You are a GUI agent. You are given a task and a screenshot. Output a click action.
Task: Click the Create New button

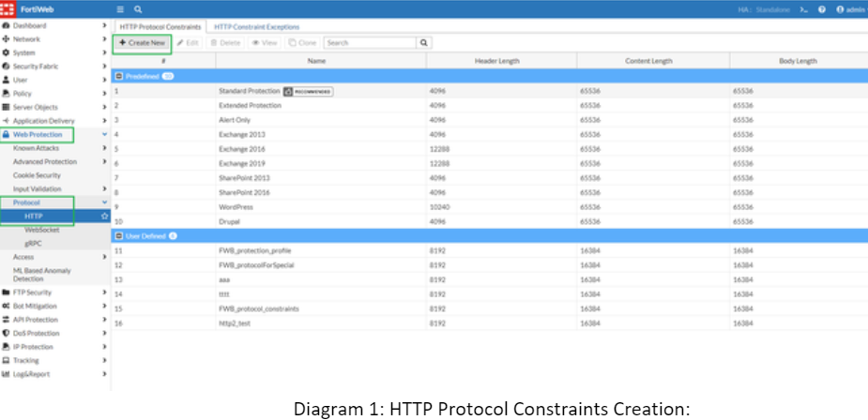point(143,42)
